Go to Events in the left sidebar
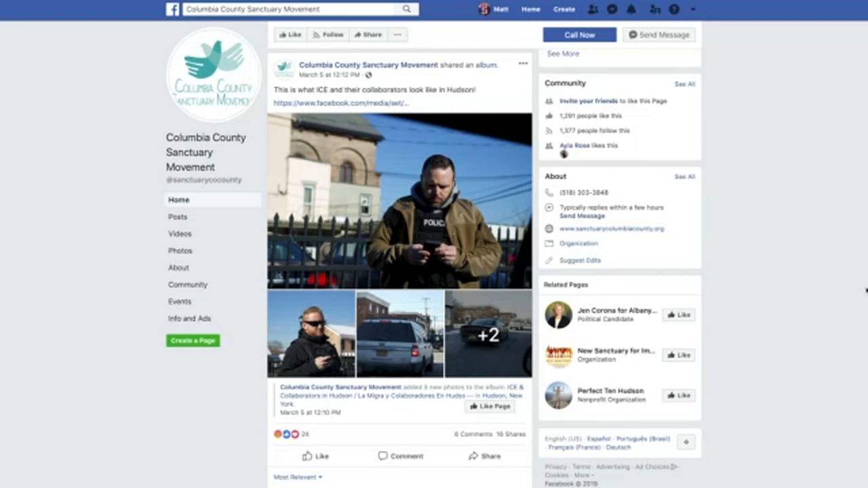 tap(180, 302)
